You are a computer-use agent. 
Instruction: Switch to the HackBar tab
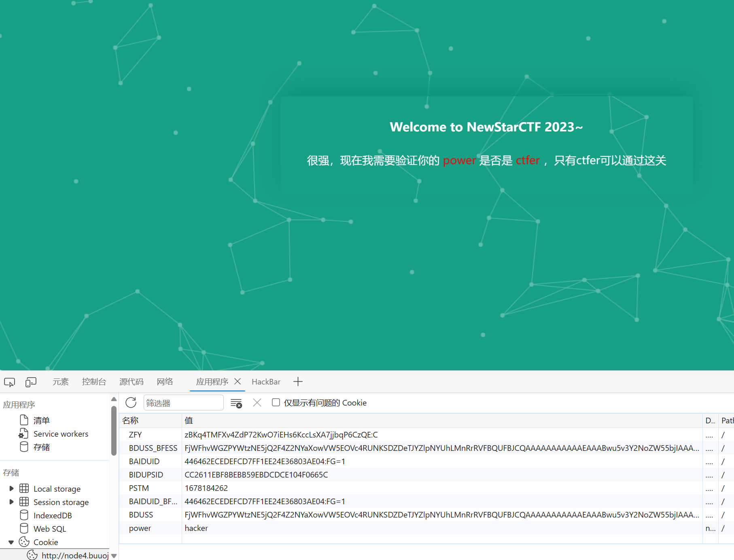coord(266,382)
